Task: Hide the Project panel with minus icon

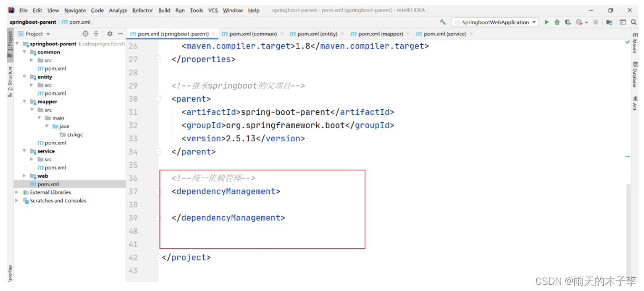Action: point(120,34)
